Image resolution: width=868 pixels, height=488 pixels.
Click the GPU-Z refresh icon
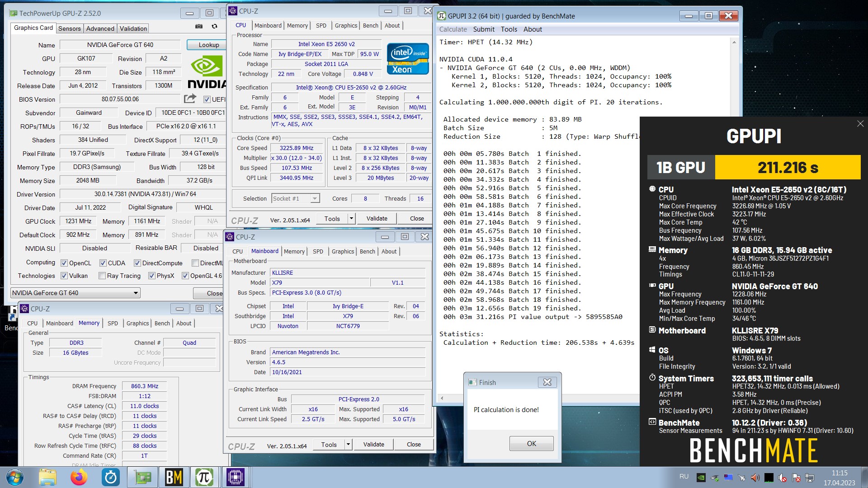(215, 27)
